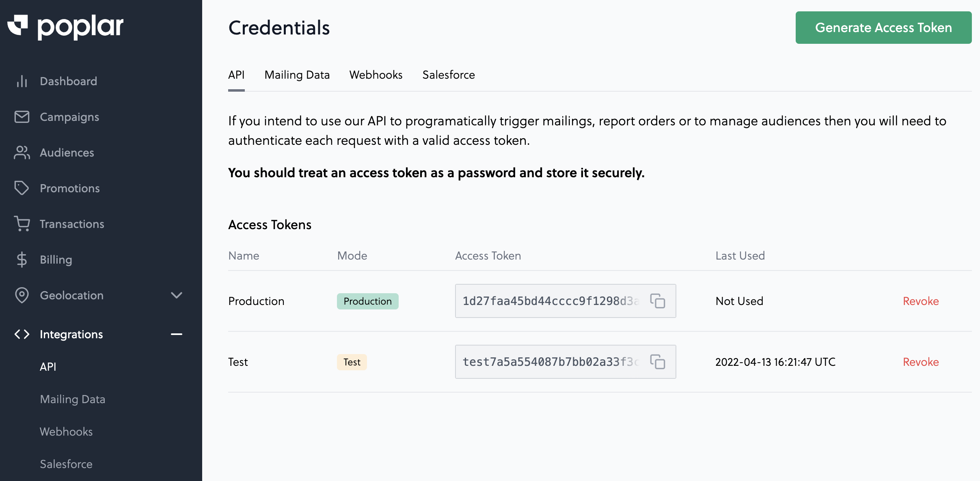Click the Geolocation map pin icon

pyautogui.click(x=22, y=295)
